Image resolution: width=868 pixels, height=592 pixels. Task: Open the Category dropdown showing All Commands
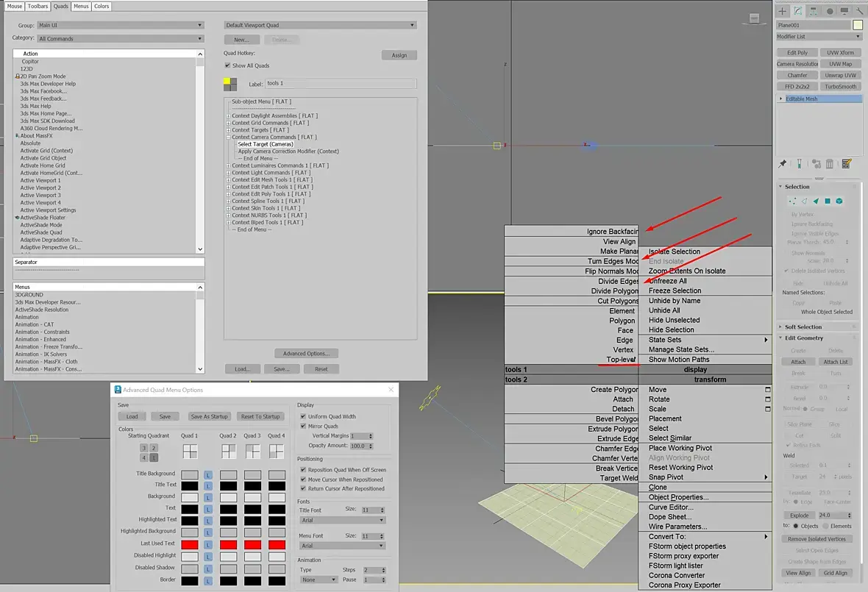[121, 39]
